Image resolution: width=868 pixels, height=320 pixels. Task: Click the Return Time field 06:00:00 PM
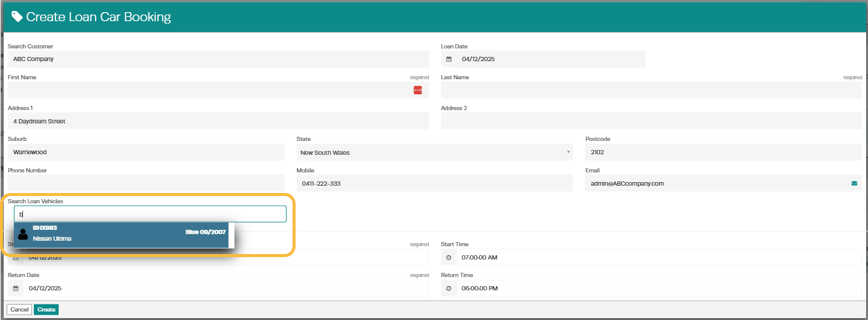point(659,289)
